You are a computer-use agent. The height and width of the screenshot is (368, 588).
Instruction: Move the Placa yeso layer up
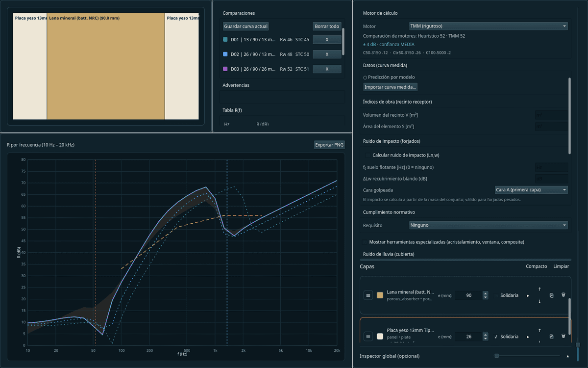pos(539,331)
